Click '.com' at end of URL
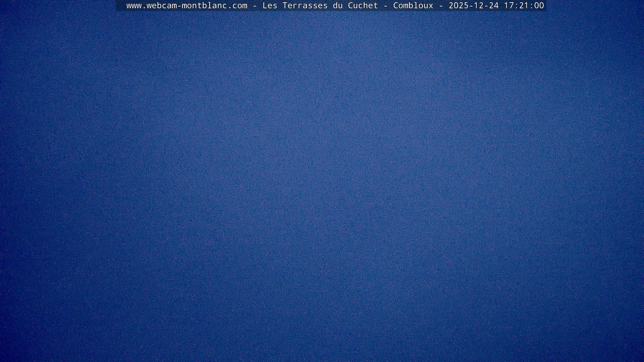Viewport: 644px width, 362px height. (237, 6)
